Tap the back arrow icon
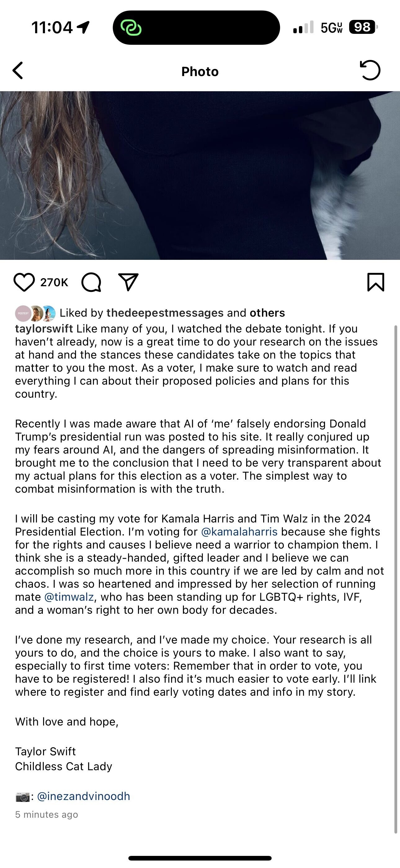The width and height of the screenshot is (400, 868). 18,70
